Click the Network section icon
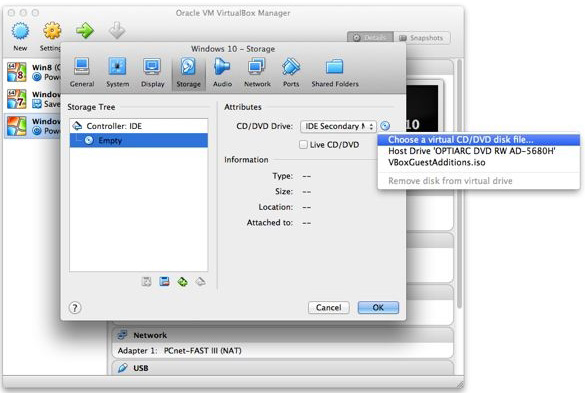585x393 pixels. [122, 335]
